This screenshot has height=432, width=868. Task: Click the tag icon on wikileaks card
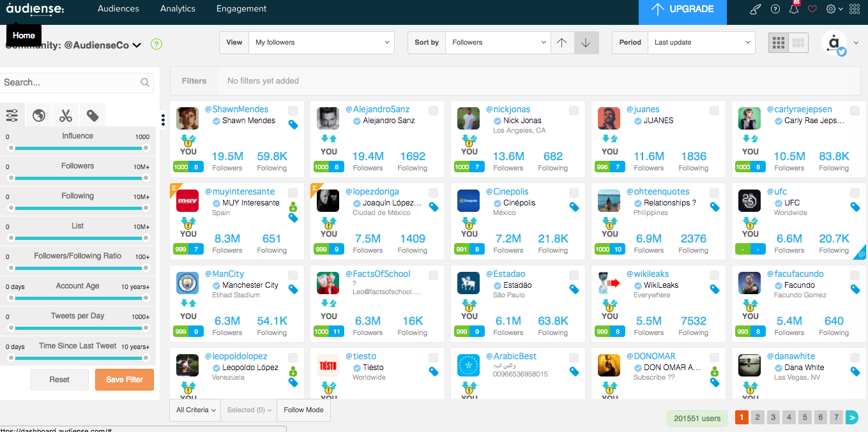[x=715, y=289]
